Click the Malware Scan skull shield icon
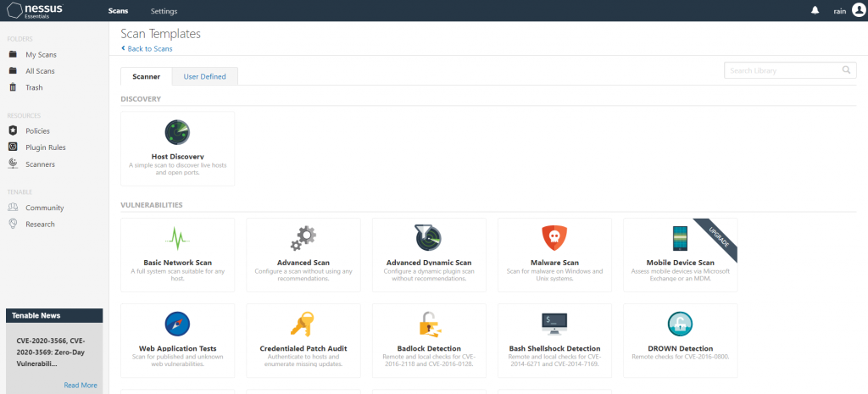 pyautogui.click(x=554, y=238)
